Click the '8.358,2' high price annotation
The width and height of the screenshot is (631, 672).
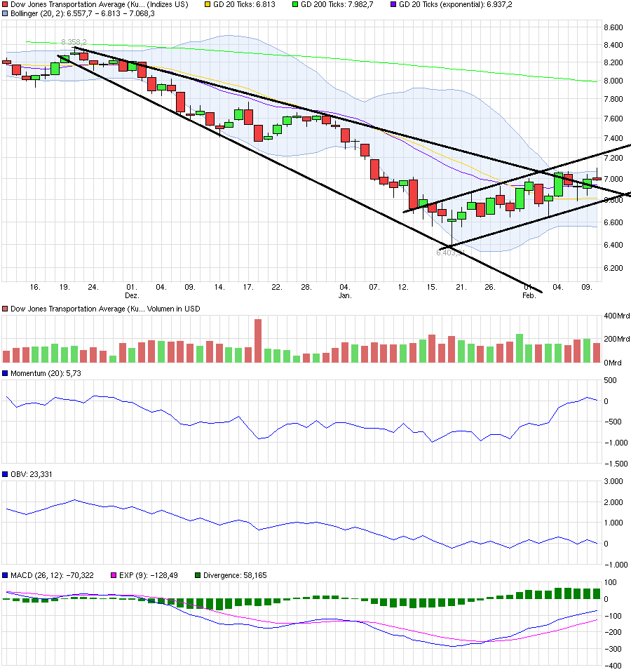pos(74,42)
